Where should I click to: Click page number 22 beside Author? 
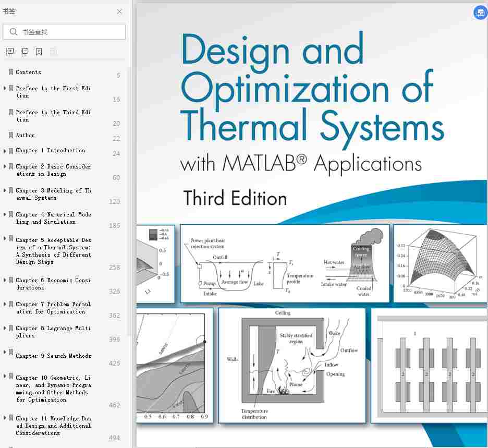click(116, 139)
